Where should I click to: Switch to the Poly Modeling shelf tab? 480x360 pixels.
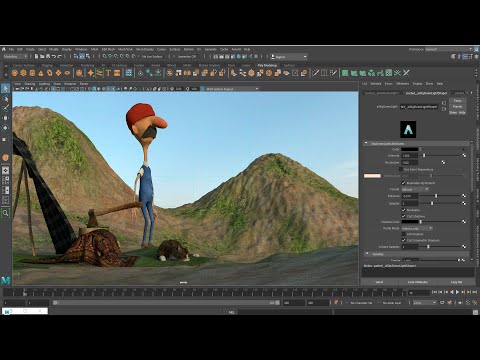[x=268, y=65]
